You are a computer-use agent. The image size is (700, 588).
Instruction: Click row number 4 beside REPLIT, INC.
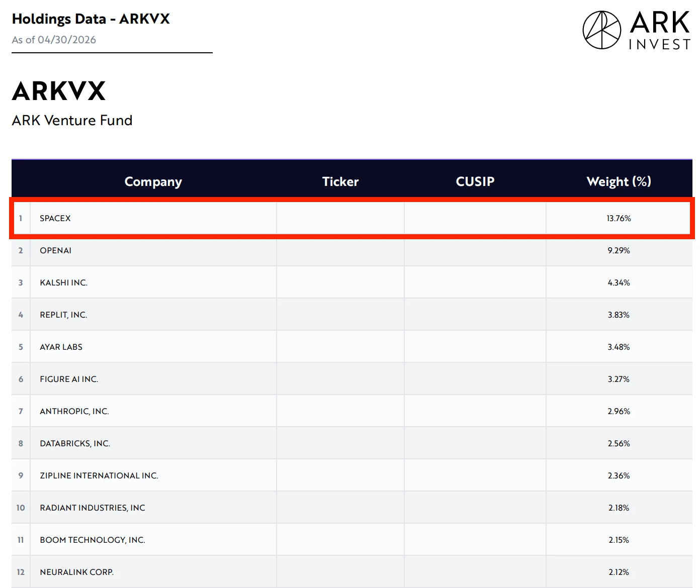point(21,315)
